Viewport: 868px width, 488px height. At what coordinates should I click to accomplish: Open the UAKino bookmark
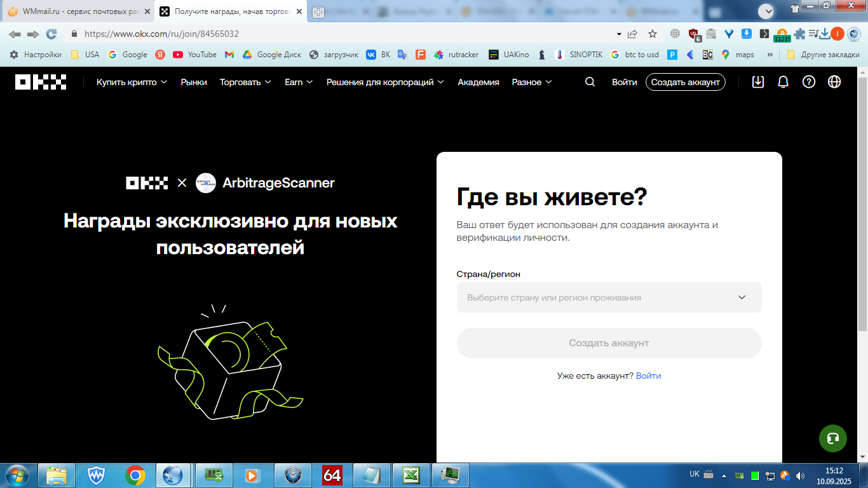click(x=509, y=55)
